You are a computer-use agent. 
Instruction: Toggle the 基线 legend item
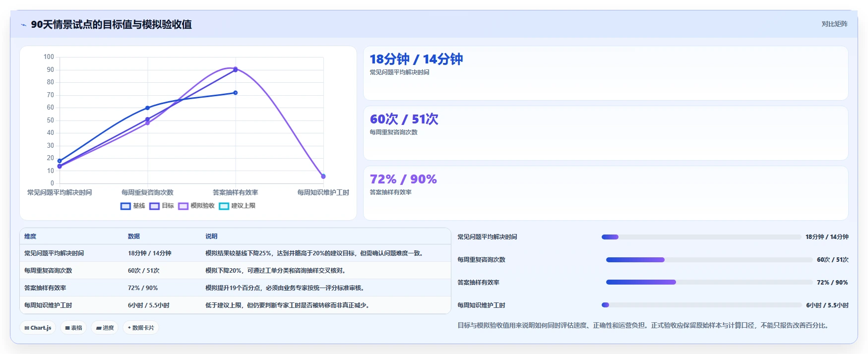[133, 206]
